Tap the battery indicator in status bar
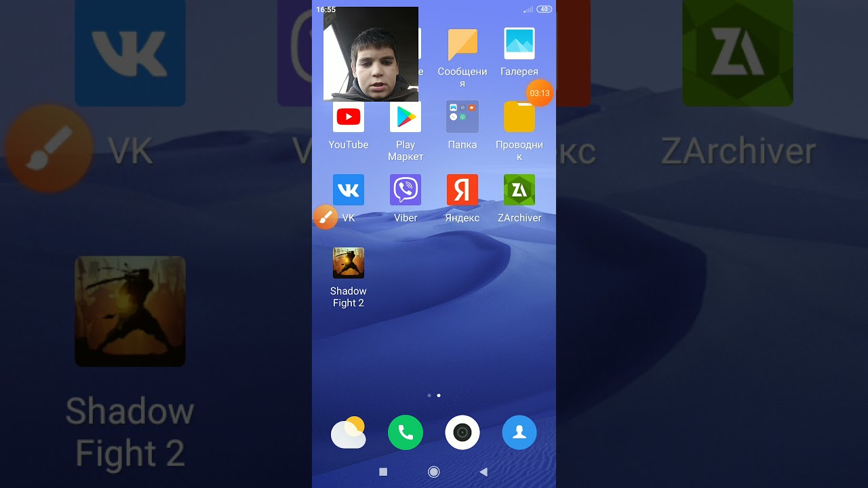 point(545,9)
